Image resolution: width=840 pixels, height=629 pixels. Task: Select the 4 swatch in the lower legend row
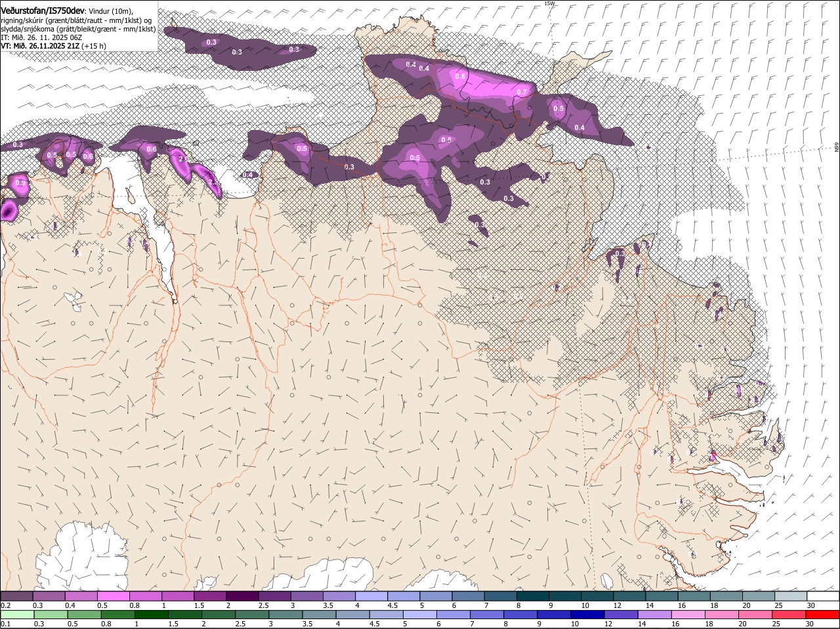tap(352, 615)
